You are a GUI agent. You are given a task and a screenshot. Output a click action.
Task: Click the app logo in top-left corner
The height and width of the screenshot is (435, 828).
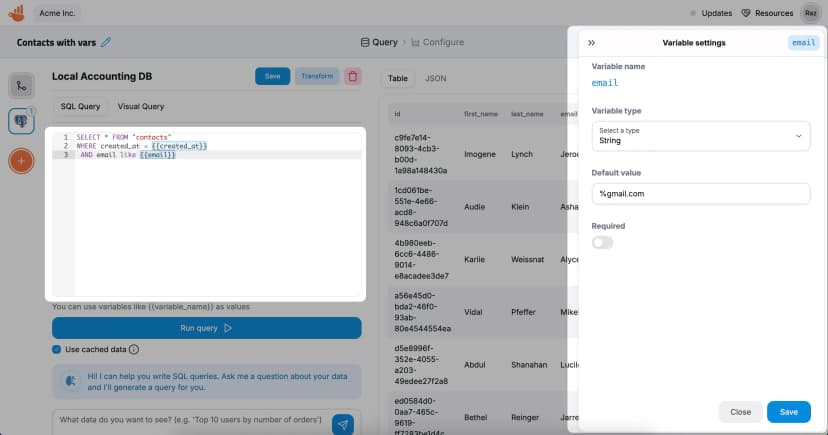16,13
